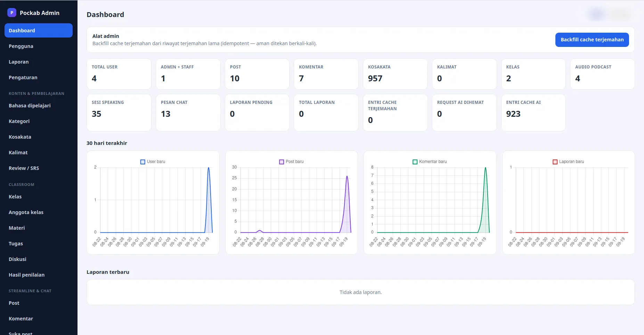Viewport: 644px width, 335px height.
Task: Open Post under Streamline & Chat
Action: (39, 303)
